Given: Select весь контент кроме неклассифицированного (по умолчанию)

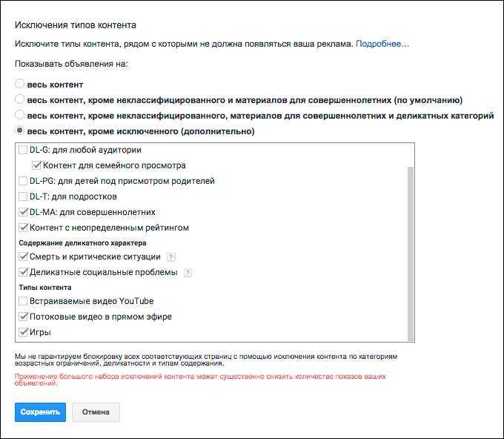Looking at the screenshot, I should click(19, 99).
